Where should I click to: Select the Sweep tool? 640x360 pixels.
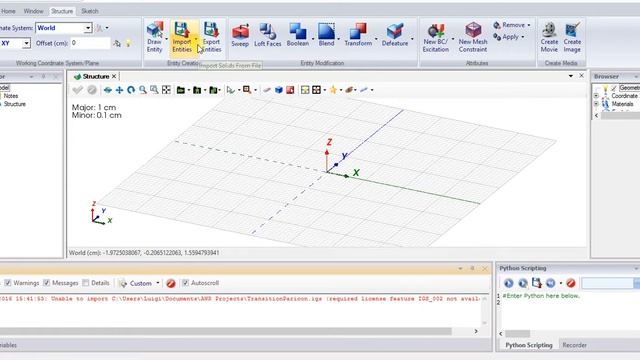[x=240, y=36]
